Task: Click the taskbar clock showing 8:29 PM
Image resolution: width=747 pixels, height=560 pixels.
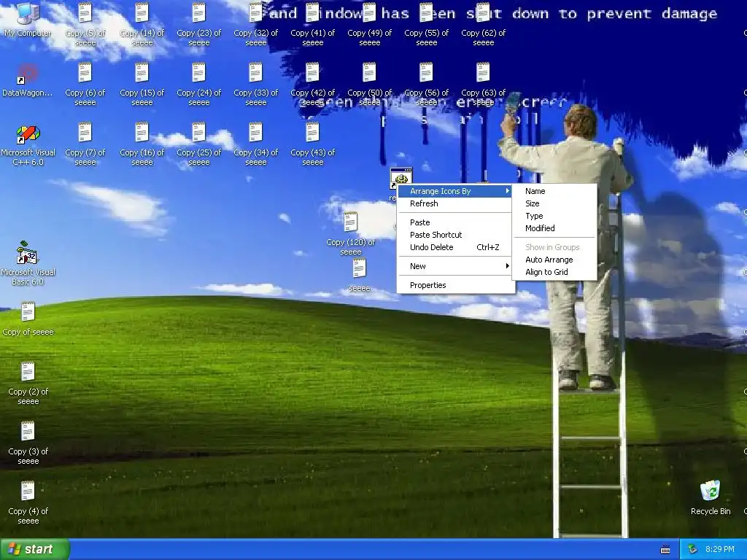Action: (720, 549)
